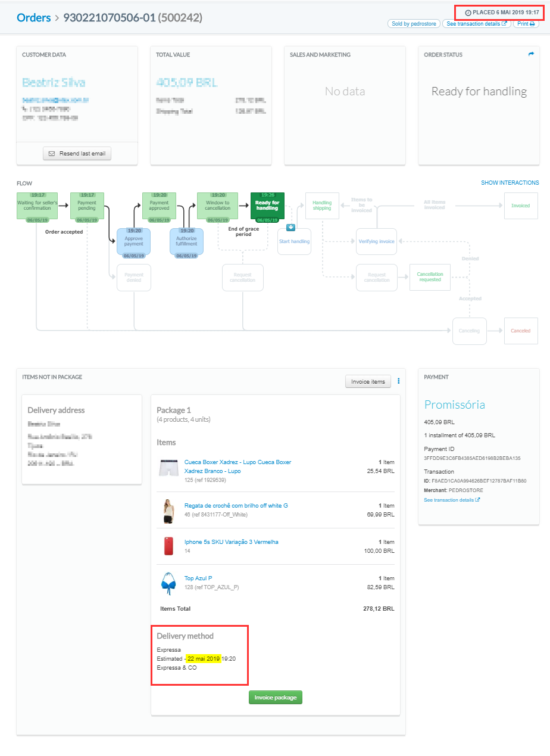Screen dimensions: 550x756
Task: Show interactions for the order flow
Action: pyautogui.click(x=510, y=183)
